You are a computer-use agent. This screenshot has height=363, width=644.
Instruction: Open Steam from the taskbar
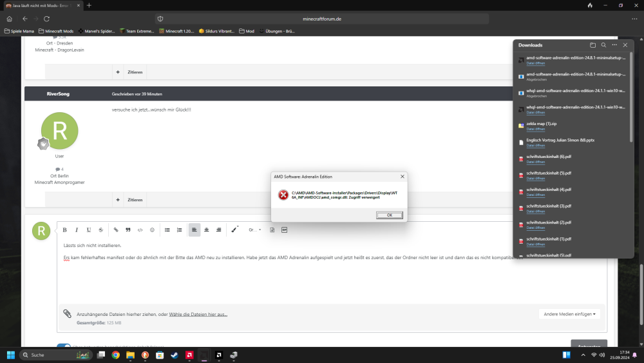point(175,355)
